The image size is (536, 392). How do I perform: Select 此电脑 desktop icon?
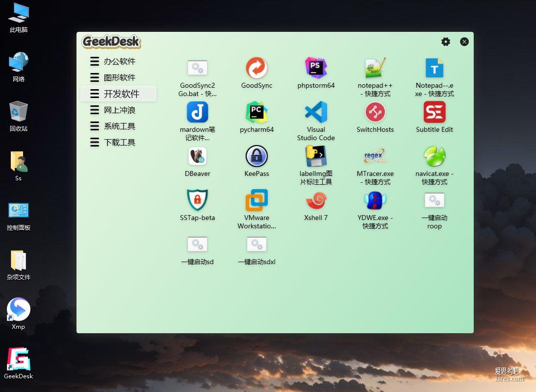pyautogui.click(x=19, y=18)
